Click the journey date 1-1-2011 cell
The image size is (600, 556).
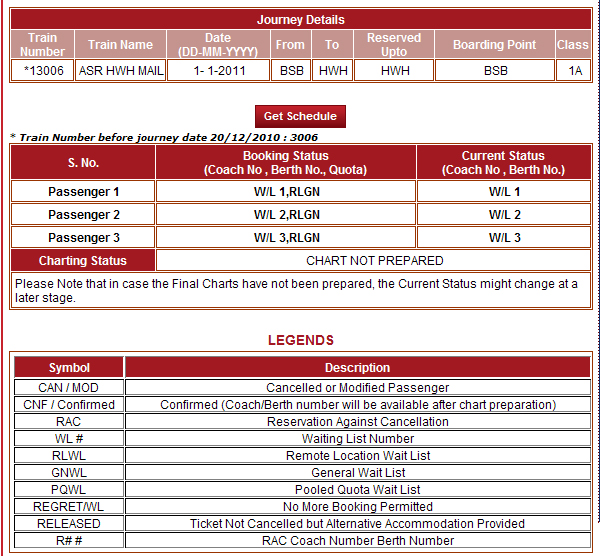[x=217, y=71]
